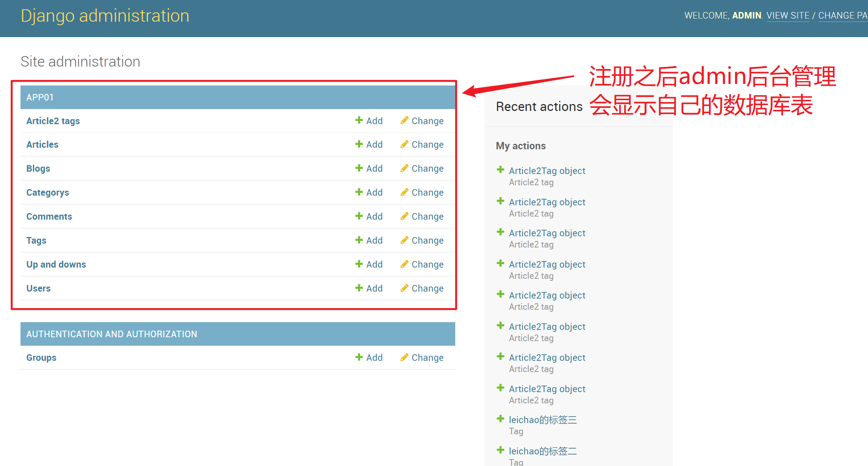Open Authentication and Authorization section header
Viewport: 868px width, 466px height.
pos(112,334)
